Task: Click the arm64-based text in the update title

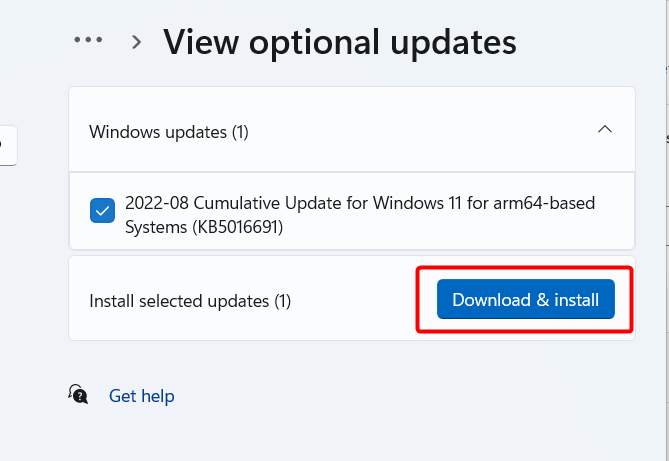Action: (544, 203)
